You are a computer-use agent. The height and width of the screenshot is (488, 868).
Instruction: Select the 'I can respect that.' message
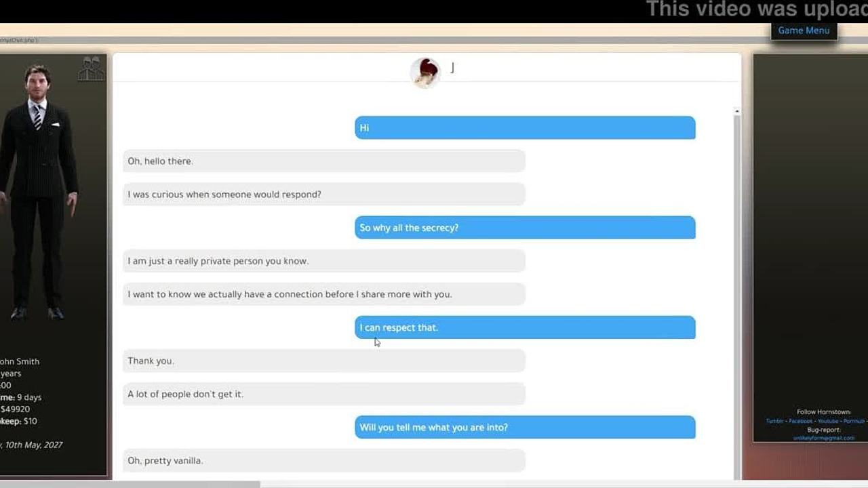coord(525,327)
